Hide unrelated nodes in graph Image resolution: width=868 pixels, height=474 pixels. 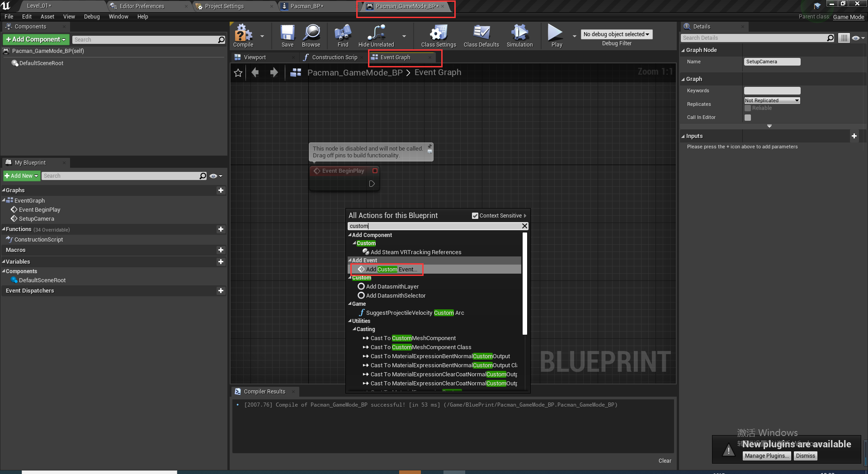pos(376,35)
